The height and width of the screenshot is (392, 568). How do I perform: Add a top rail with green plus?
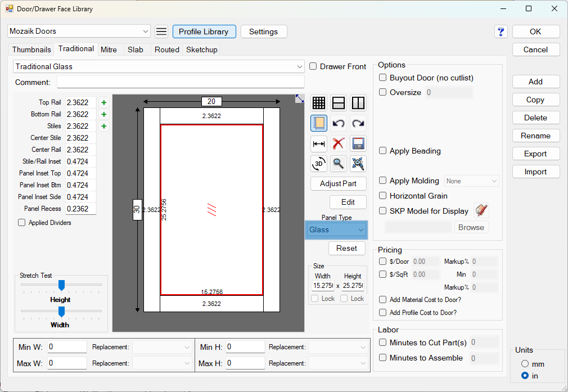[x=103, y=102]
